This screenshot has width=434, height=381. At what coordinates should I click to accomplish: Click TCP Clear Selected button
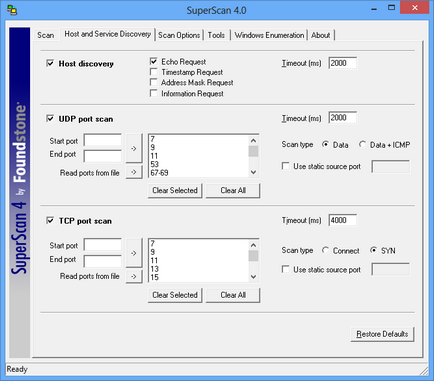click(175, 295)
